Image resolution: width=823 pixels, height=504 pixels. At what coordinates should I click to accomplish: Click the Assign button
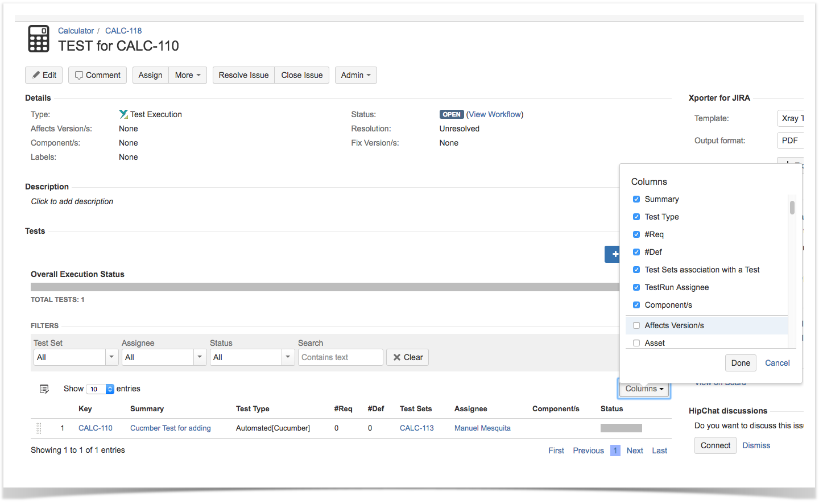coord(150,75)
